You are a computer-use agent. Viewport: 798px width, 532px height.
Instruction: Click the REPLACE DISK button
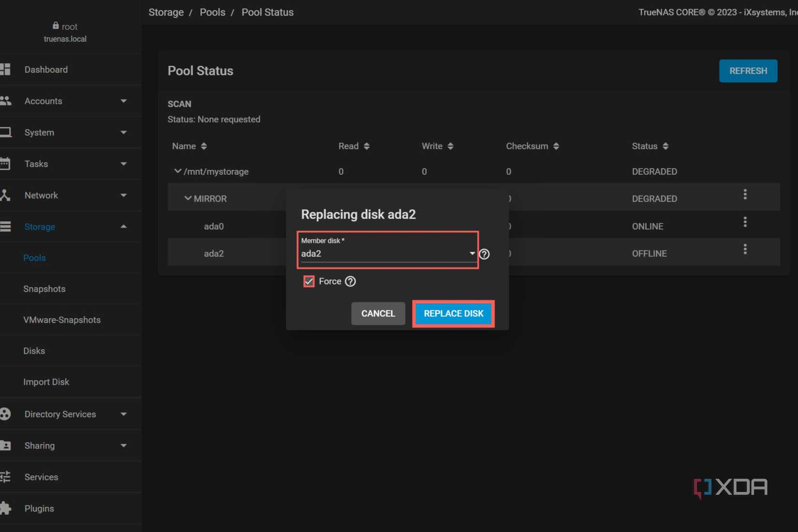(x=453, y=313)
